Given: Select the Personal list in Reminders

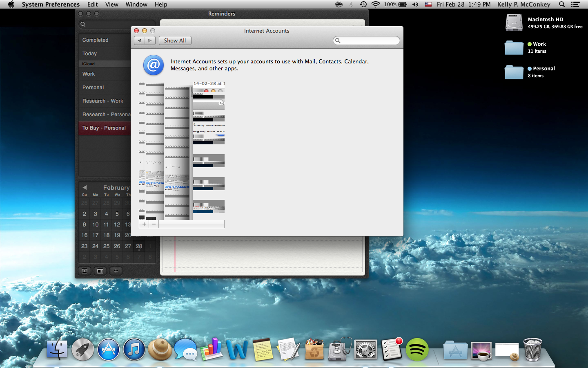Looking at the screenshot, I should [x=105, y=88].
